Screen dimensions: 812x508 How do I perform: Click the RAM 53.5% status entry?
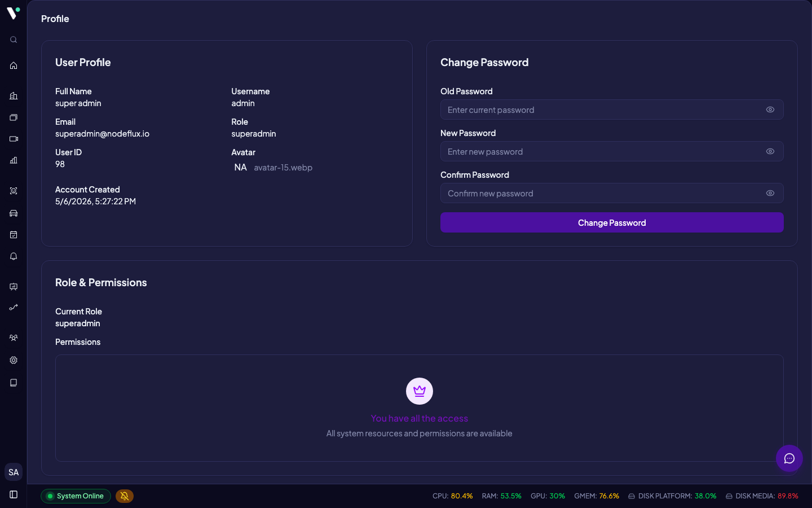click(502, 496)
